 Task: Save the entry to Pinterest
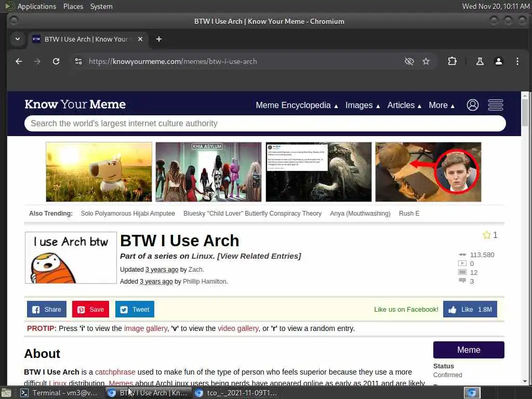[90, 310]
